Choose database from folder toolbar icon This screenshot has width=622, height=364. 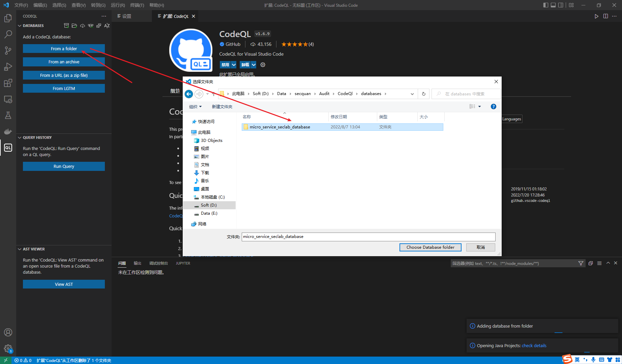75,26
